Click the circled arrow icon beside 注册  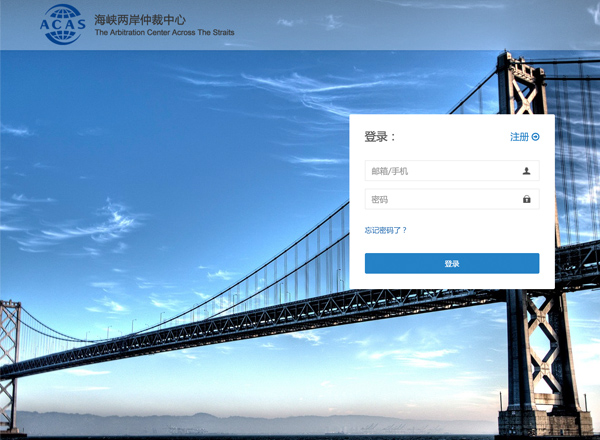(x=536, y=137)
